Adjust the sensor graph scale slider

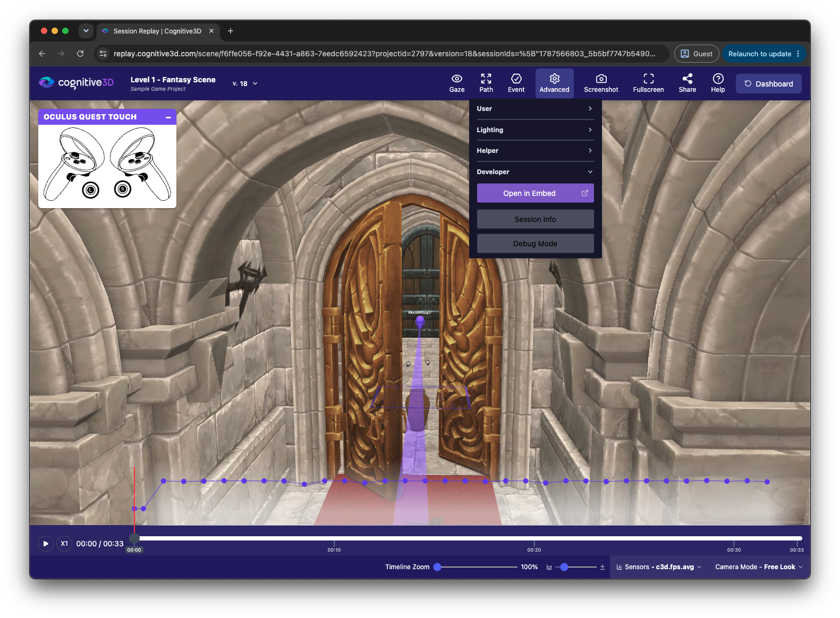click(x=564, y=567)
